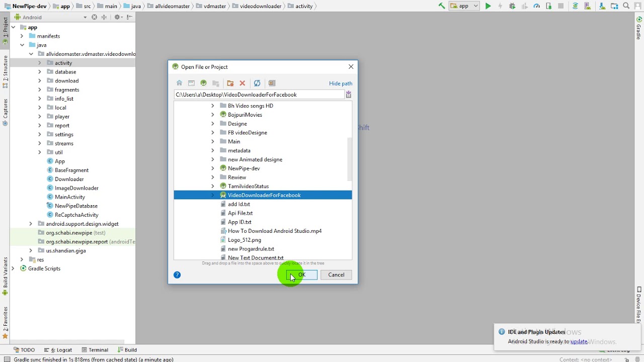This screenshot has height=362, width=644.
Task: Collapse the java folder in project tree
Action: (22, 45)
